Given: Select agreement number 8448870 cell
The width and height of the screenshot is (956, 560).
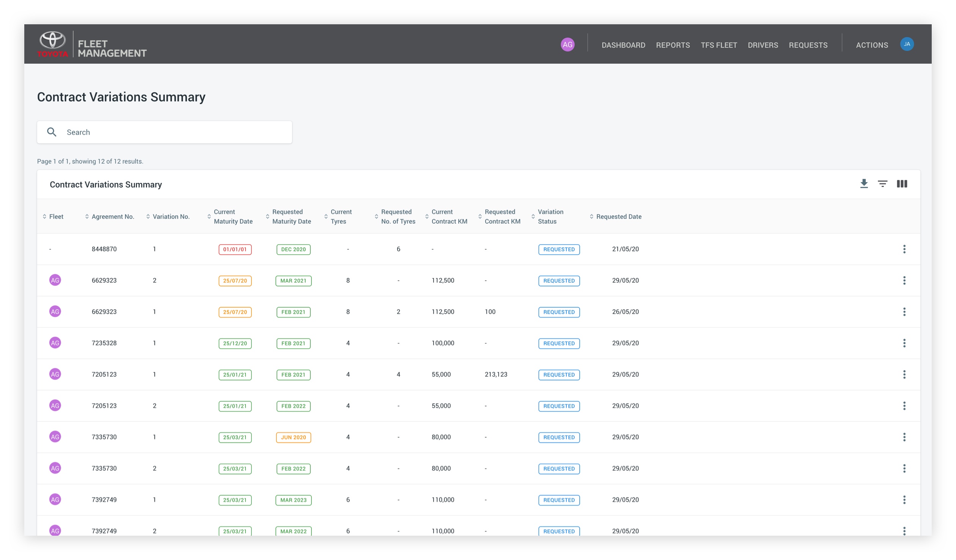Looking at the screenshot, I should (x=104, y=249).
